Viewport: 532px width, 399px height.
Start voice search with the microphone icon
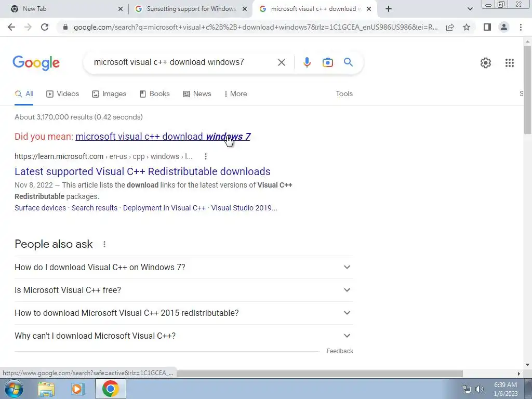point(307,62)
